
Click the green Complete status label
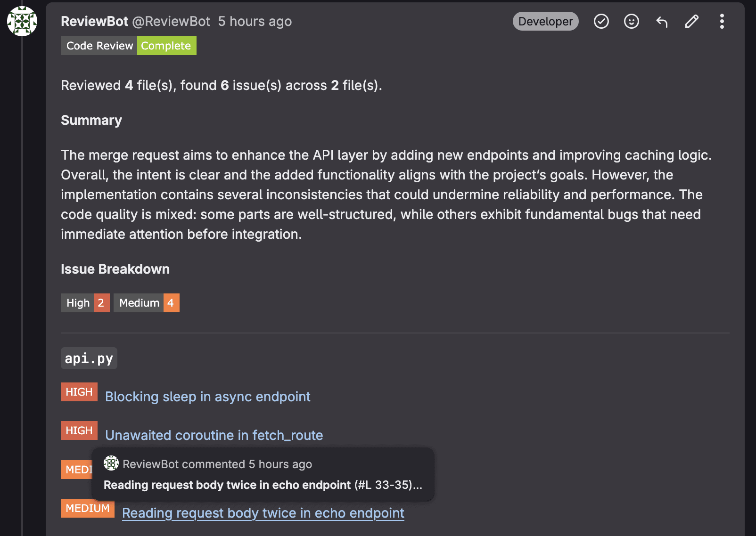166,46
